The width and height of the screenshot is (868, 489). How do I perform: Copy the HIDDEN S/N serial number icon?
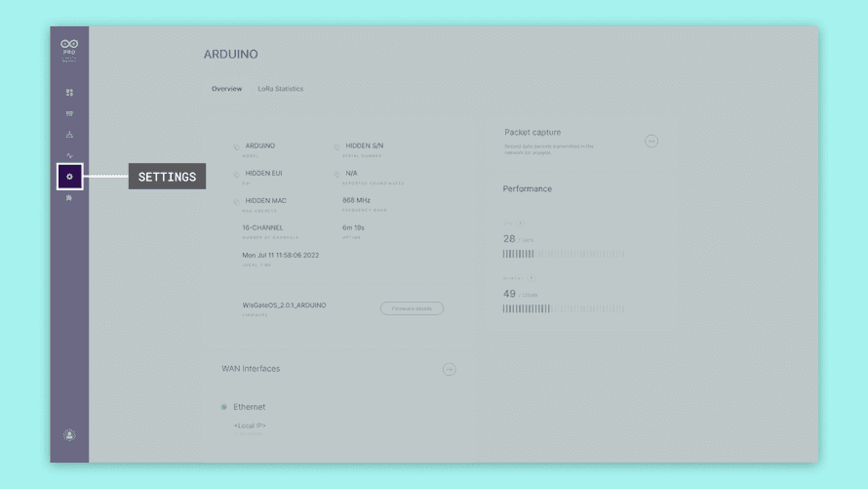tap(337, 147)
